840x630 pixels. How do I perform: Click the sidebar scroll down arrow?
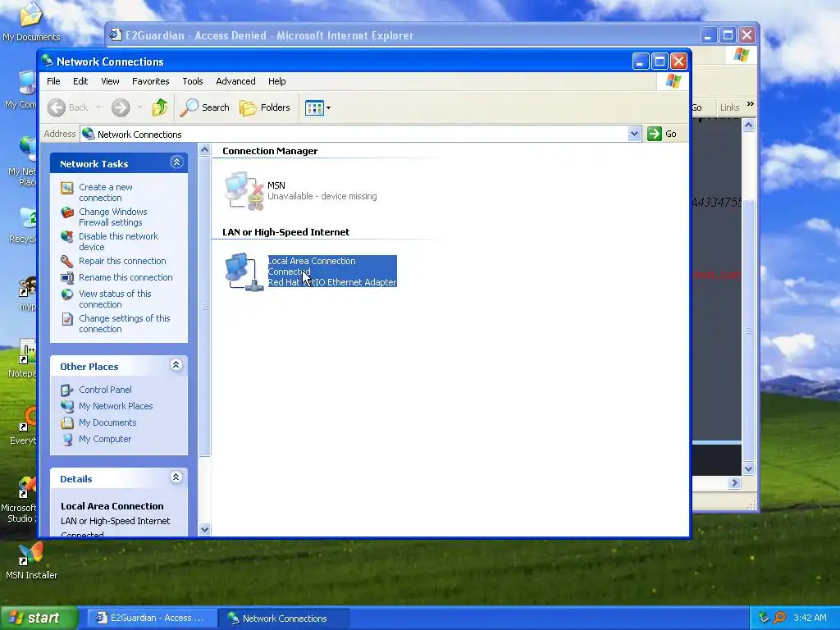coord(204,530)
